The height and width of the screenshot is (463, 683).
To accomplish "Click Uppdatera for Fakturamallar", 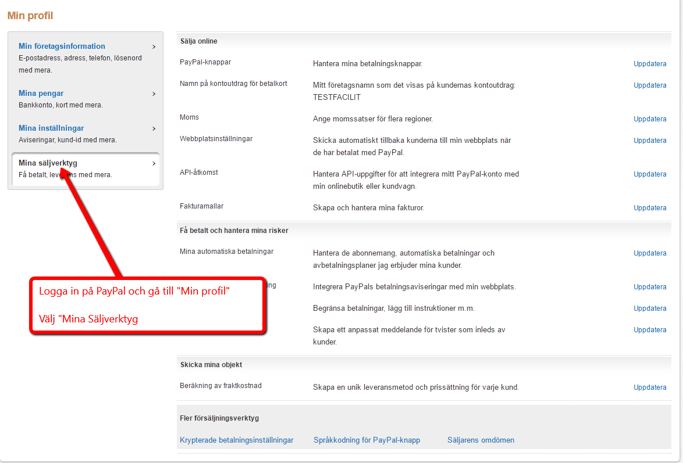I will 650,208.
